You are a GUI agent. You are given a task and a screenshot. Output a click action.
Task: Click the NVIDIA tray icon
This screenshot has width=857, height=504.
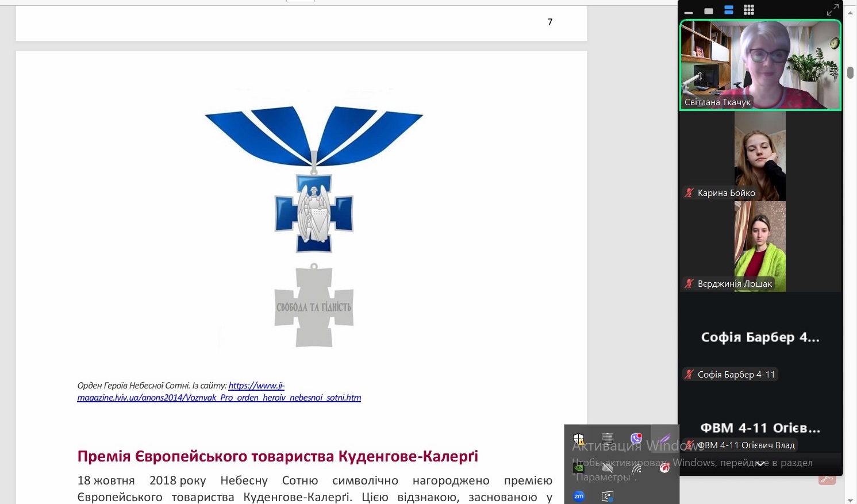(579, 468)
